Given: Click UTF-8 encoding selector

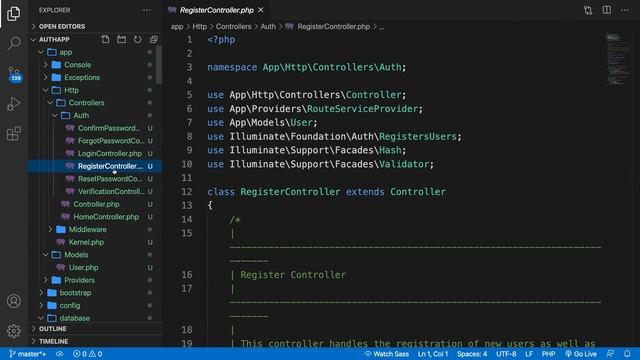Looking at the screenshot, I should [x=506, y=354].
